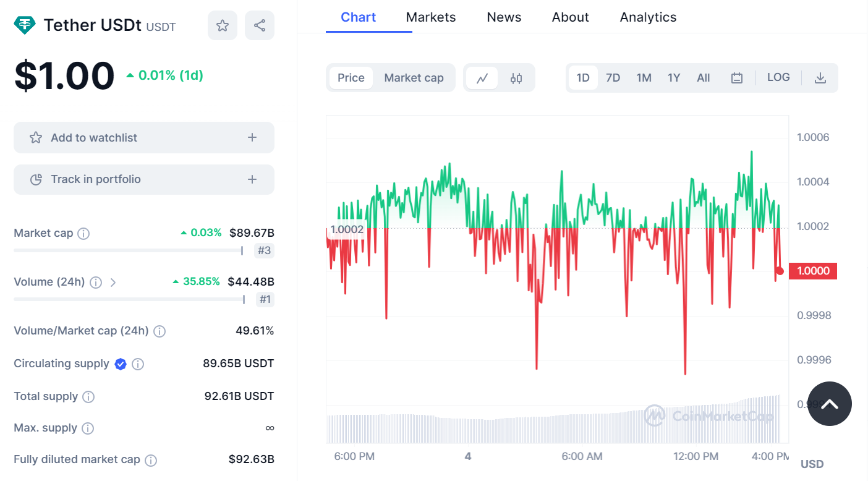The width and height of the screenshot is (868, 481).
Task: Open the About tab
Action: 571,17
